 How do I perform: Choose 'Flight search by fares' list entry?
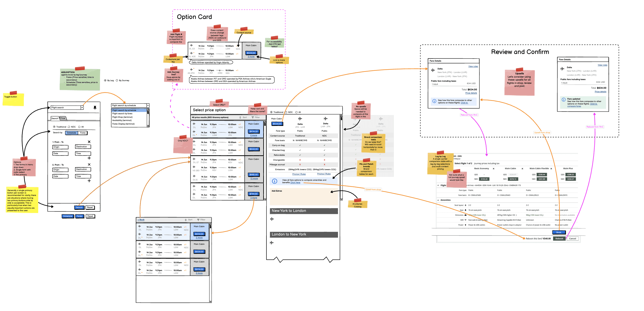[x=123, y=114]
